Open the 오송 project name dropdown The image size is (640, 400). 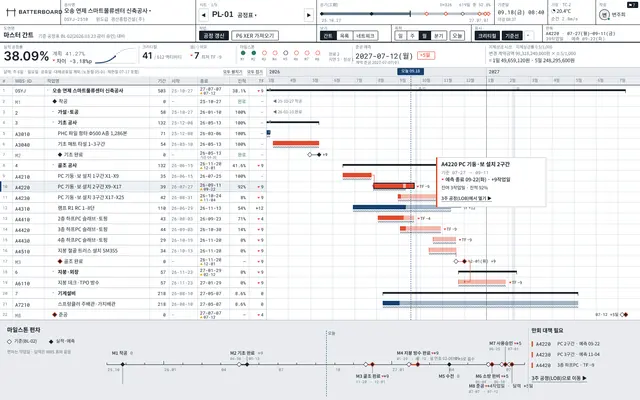(108, 11)
